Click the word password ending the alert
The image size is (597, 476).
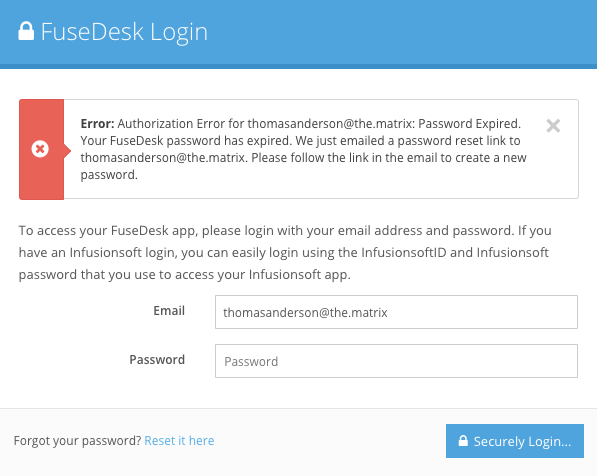point(108,175)
